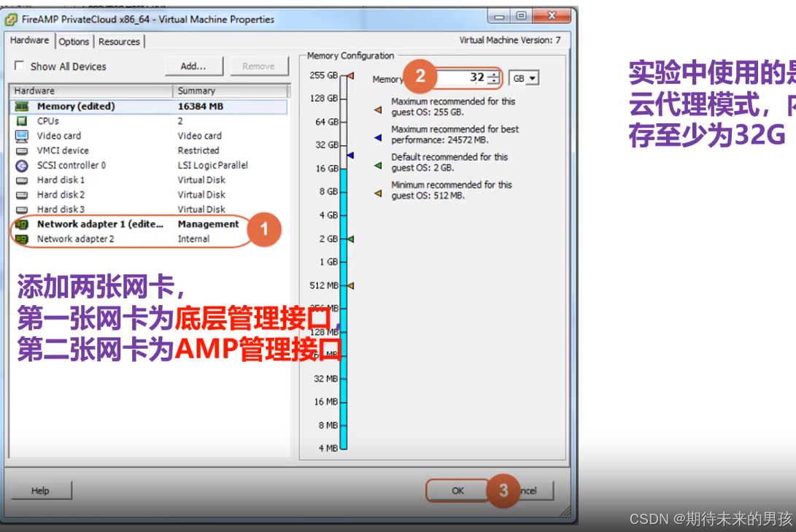Click the cyan memory slider bar
Image resolution: width=796 pixels, height=532 pixels.
(344, 309)
